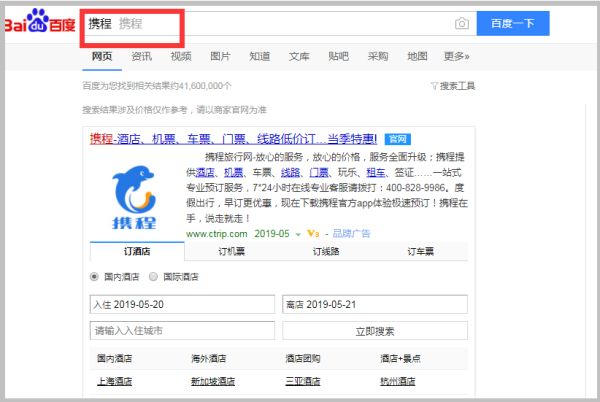Open camera image search icon
Screen dimensions: 600x402
point(461,23)
